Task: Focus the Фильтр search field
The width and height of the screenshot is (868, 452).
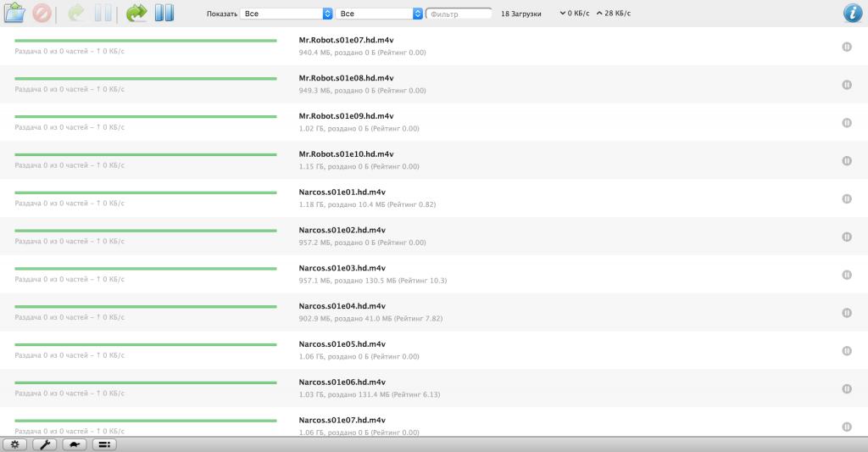Action: (x=459, y=14)
